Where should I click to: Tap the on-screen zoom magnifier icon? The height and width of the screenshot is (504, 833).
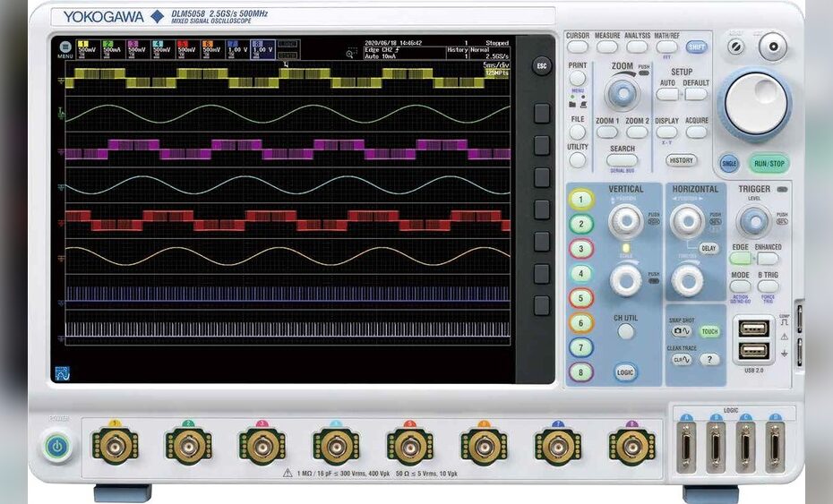point(350,54)
